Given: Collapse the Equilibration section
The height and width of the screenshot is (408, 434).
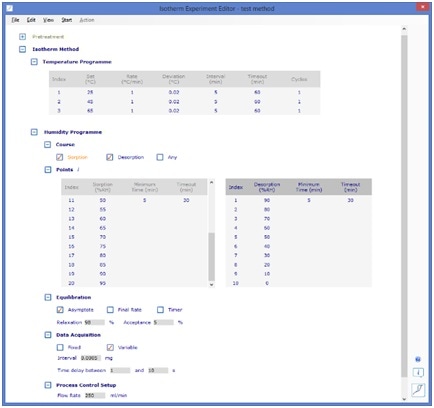Looking at the screenshot, I should point(48,297).
